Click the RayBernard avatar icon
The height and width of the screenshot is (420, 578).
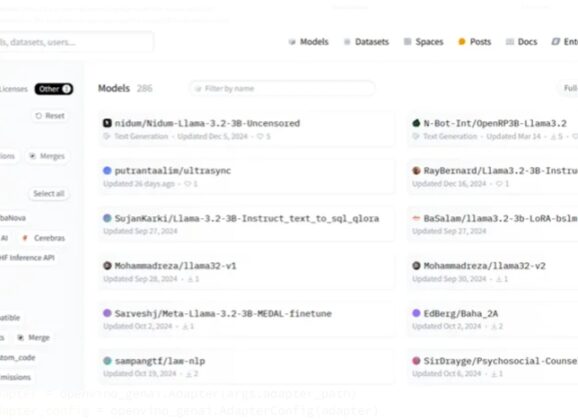coord(416,170)
